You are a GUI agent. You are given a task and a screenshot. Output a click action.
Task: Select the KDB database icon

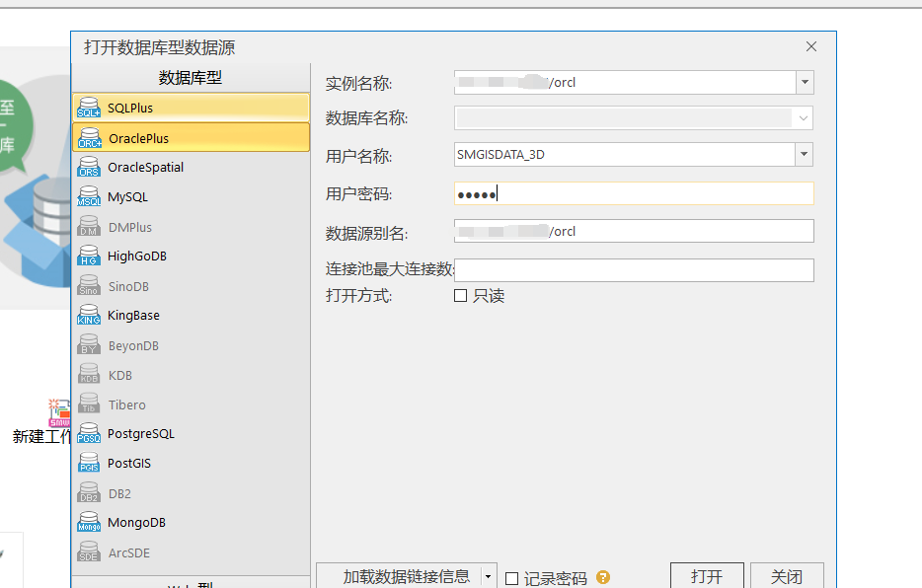89,374
